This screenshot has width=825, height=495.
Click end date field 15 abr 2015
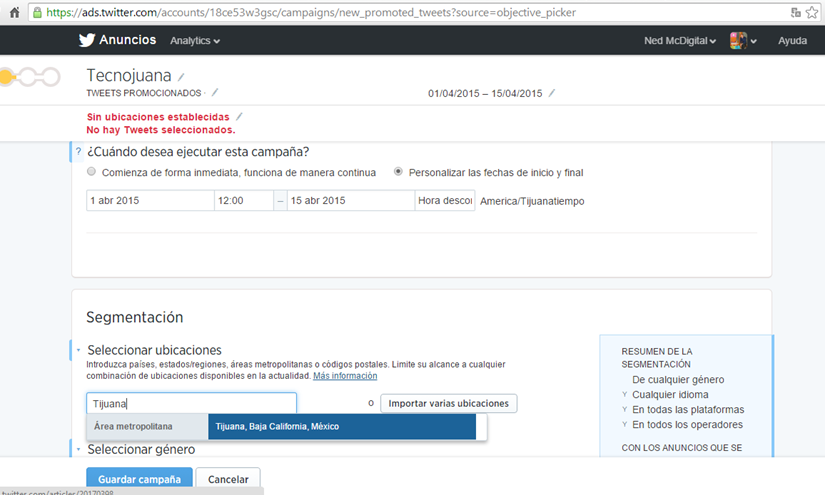point(351,200)
